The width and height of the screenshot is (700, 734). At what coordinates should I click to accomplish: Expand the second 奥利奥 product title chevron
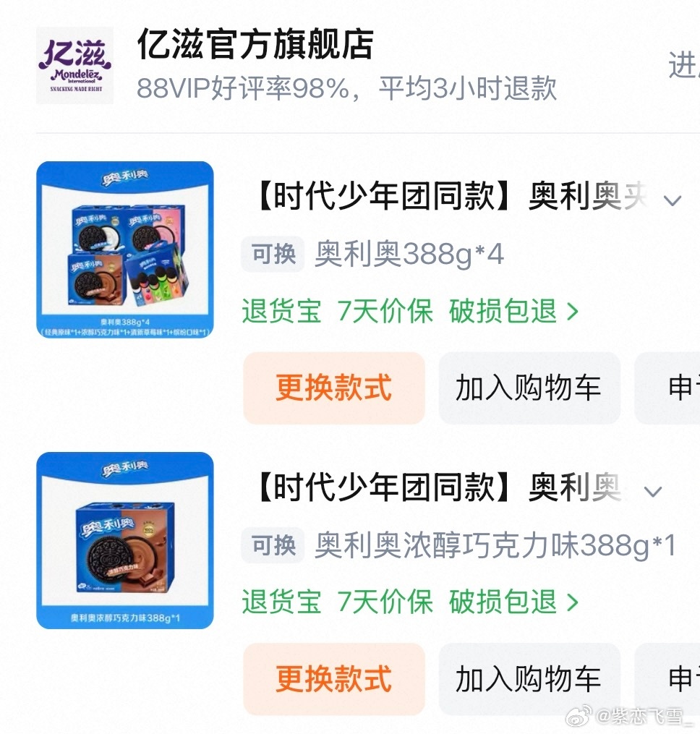653,492
